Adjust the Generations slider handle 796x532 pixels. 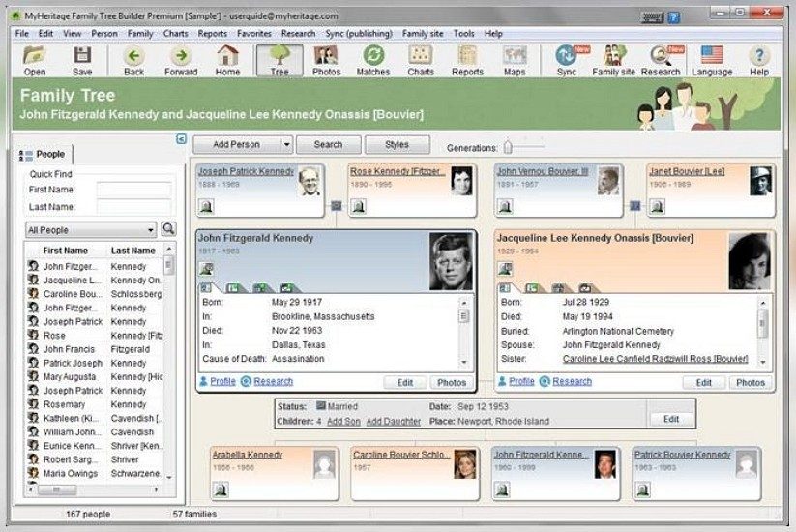click(x=508, y=147)
